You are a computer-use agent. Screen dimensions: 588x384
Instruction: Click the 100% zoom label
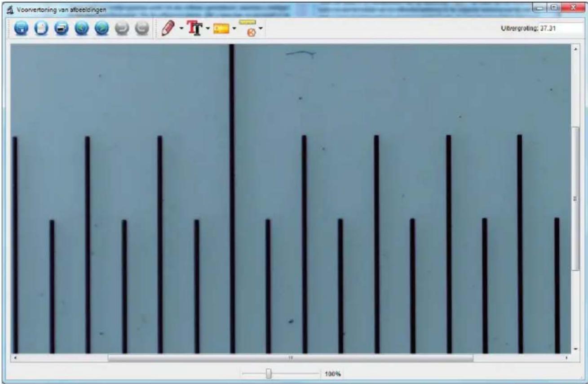332,374
